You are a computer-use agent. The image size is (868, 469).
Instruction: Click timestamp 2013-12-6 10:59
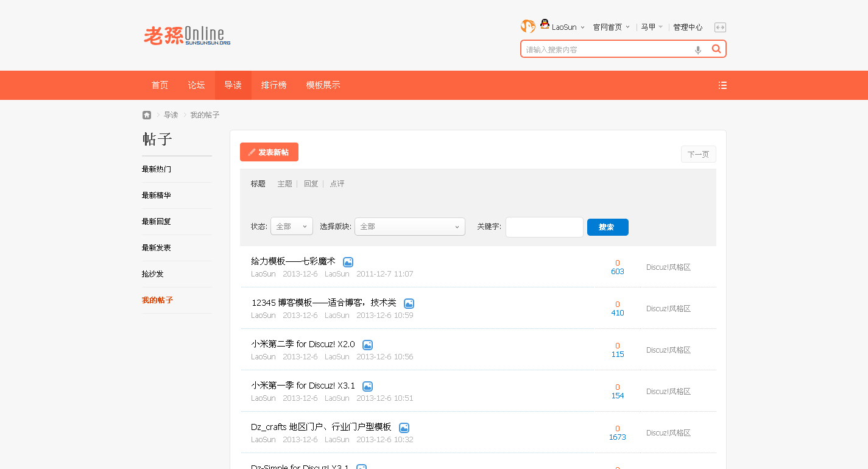pos(385,316)
